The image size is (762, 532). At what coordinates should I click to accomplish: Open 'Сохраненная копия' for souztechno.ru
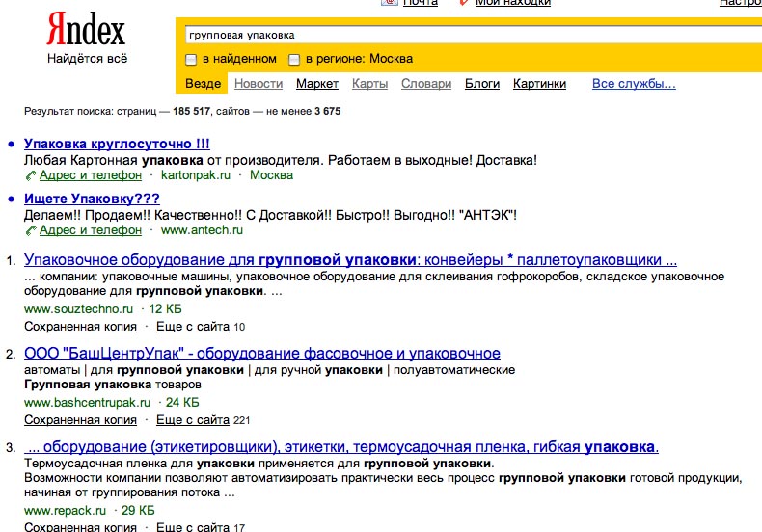point(81,327)
